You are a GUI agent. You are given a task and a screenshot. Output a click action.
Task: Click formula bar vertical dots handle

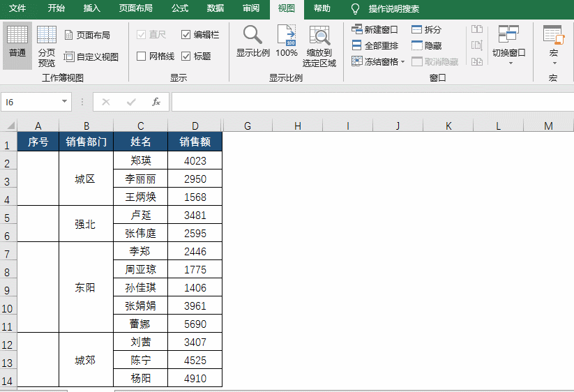point(82,102)
